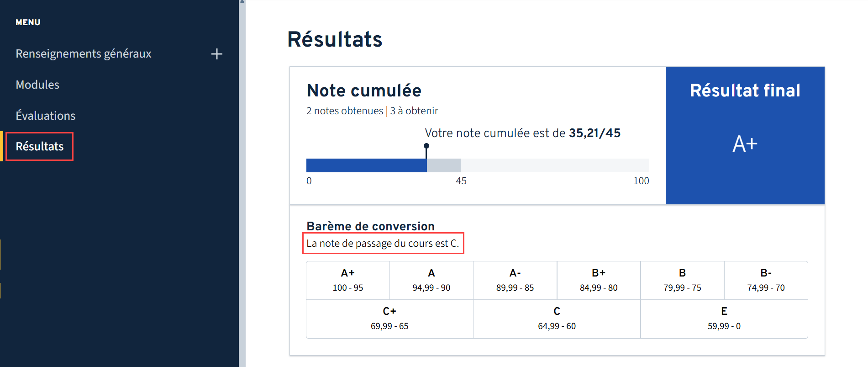Select the A+ grade cell in the table
This screenshot has width=868, height=367.
pyautogui.click(x=347, y=280)
